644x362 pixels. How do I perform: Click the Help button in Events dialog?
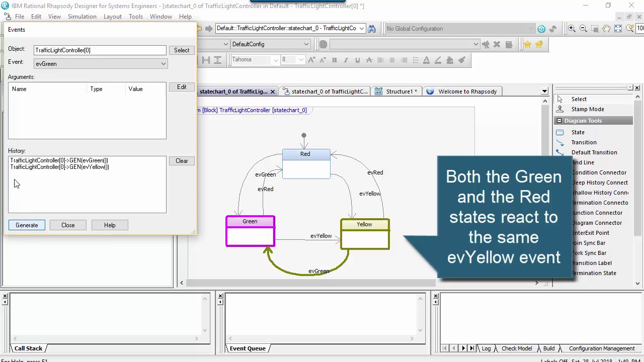pos(110,225)
